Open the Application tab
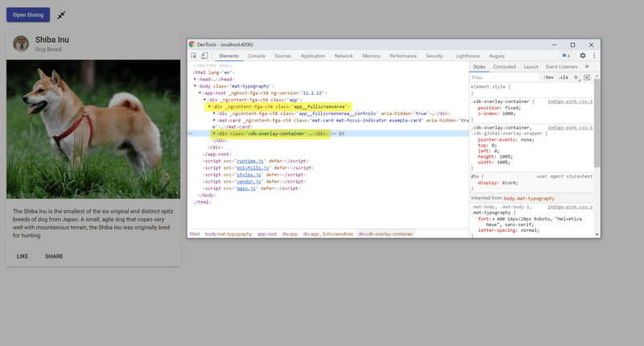This screenshot has height=346, width=644. pos(313,56)
